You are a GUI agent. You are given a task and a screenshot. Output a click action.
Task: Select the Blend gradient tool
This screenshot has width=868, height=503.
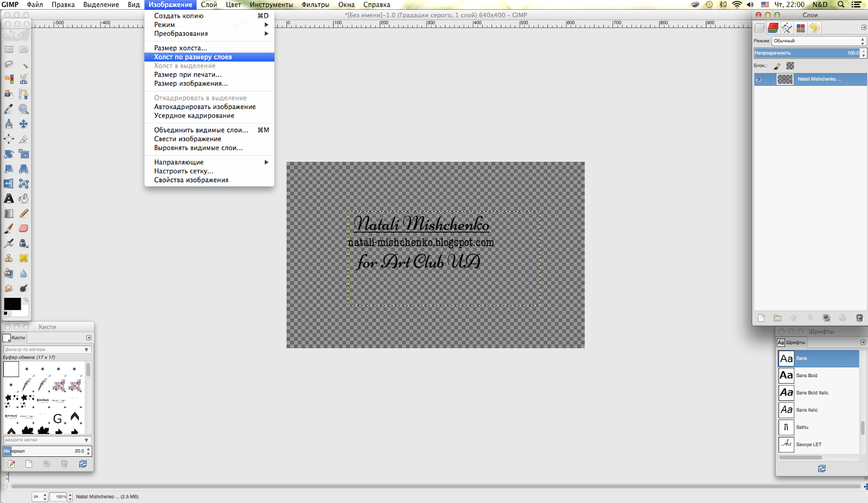9,214
